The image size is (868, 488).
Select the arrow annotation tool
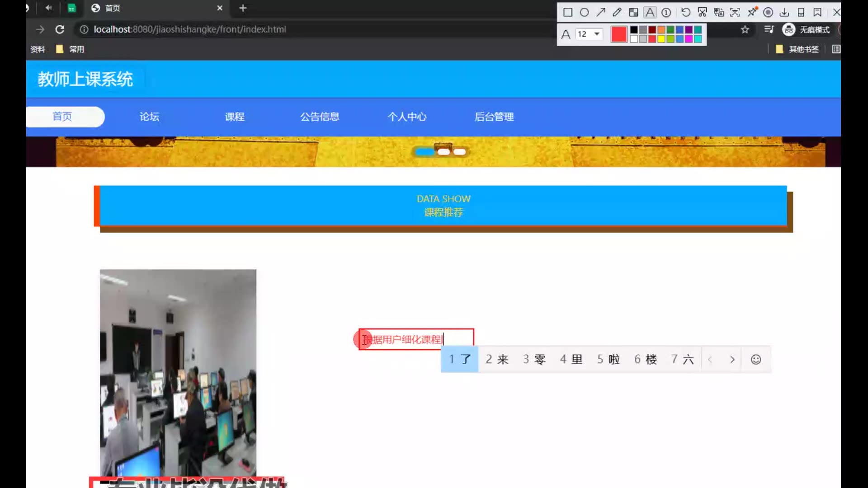point(601,12)
